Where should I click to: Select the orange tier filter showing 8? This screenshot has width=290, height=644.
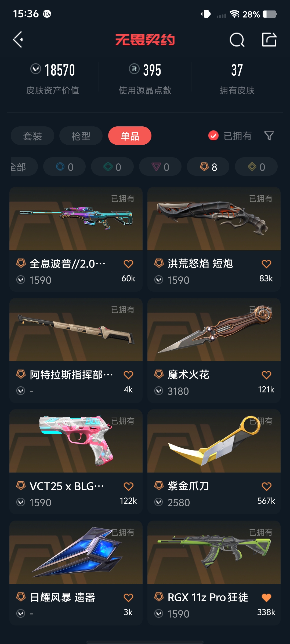click(208, 167)
